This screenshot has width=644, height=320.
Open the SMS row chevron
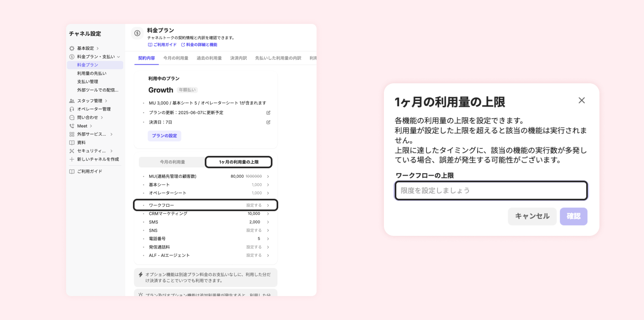[x=268, y=222]
